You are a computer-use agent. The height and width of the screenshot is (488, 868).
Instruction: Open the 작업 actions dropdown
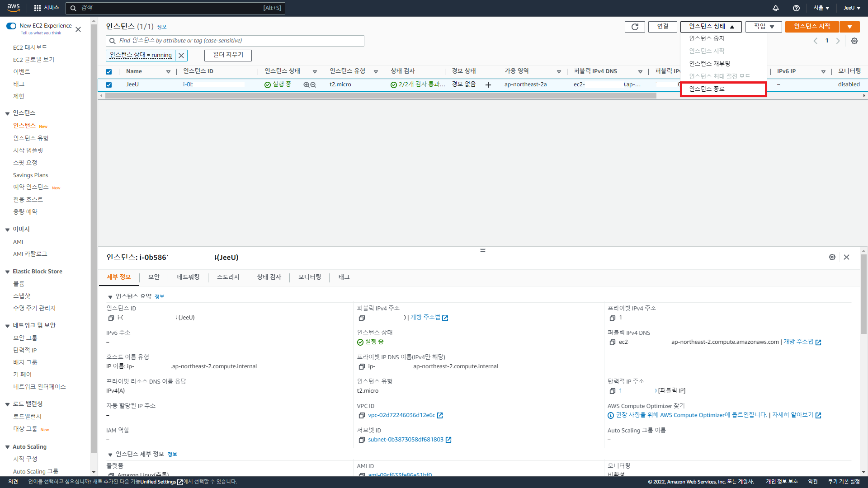click(764, 27)
